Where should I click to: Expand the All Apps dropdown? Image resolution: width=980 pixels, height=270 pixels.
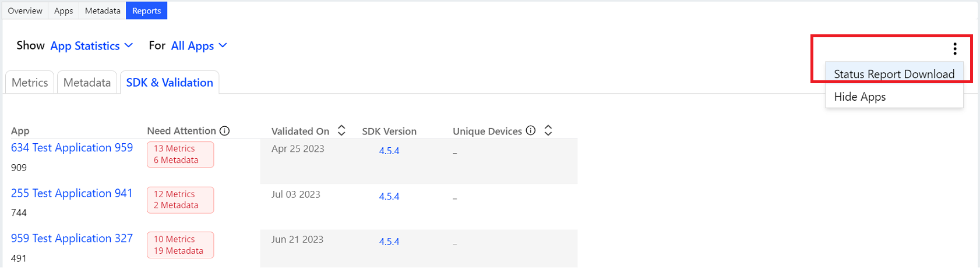point(199,46)
